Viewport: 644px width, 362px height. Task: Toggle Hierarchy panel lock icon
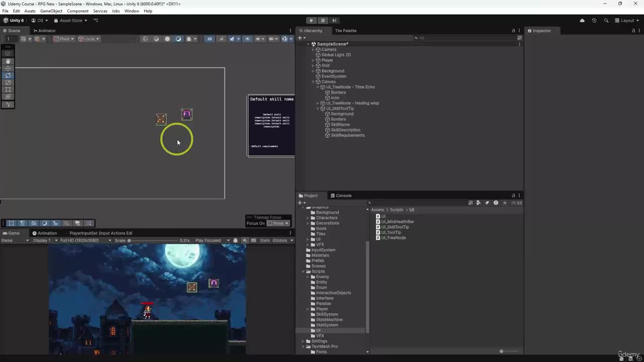[x=513, y=31]
